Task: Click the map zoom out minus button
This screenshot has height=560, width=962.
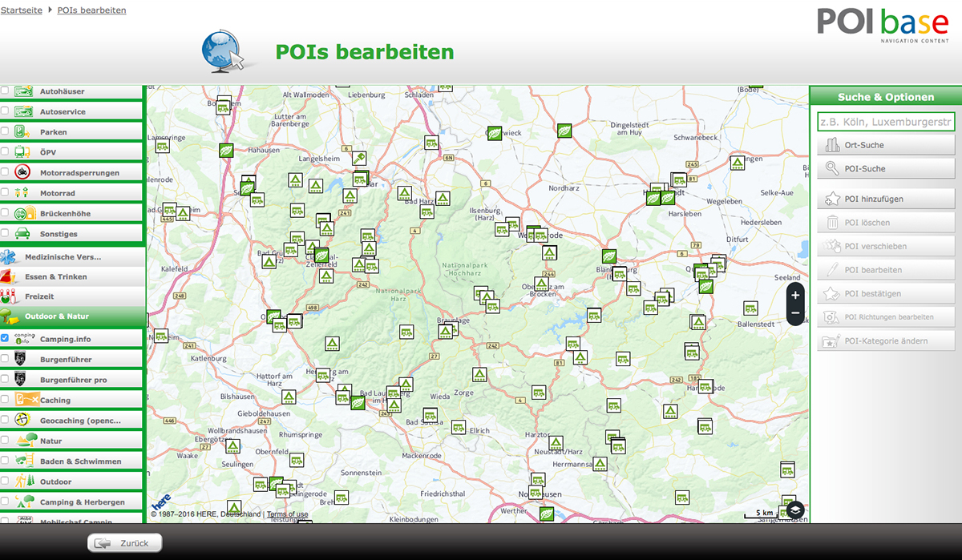Action: 794,313
